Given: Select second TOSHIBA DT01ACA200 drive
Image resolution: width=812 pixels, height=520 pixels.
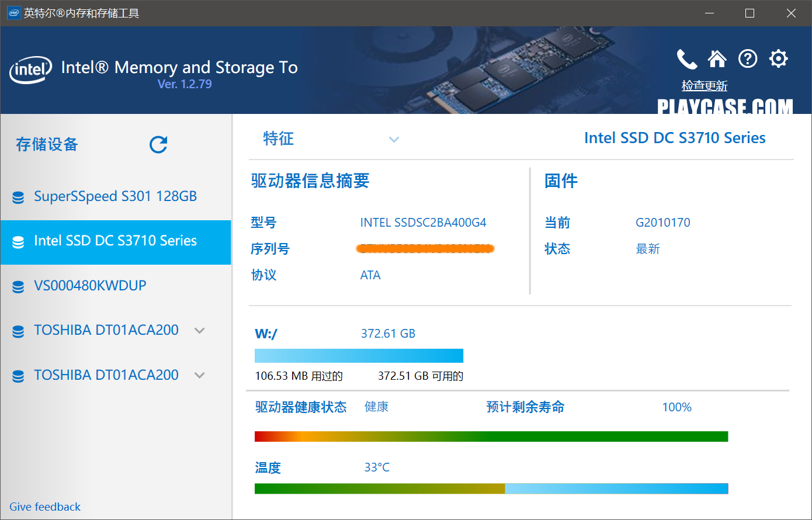Looking at the screenshot, I should (116, 375).
